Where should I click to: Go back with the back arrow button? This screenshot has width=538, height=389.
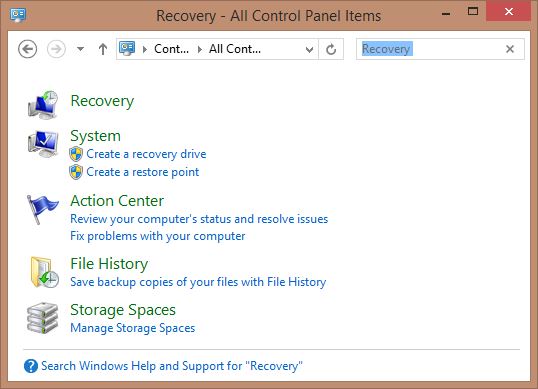[x=27, y=49]
